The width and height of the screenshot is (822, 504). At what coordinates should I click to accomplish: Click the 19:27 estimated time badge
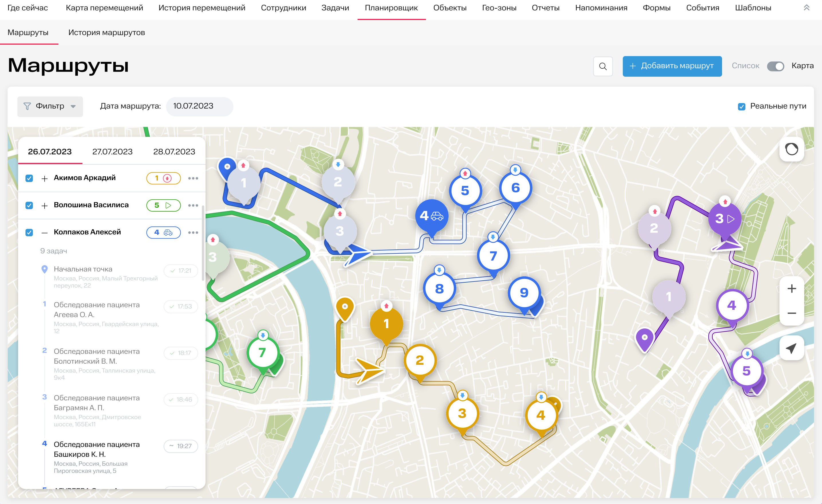click(180, 446)
